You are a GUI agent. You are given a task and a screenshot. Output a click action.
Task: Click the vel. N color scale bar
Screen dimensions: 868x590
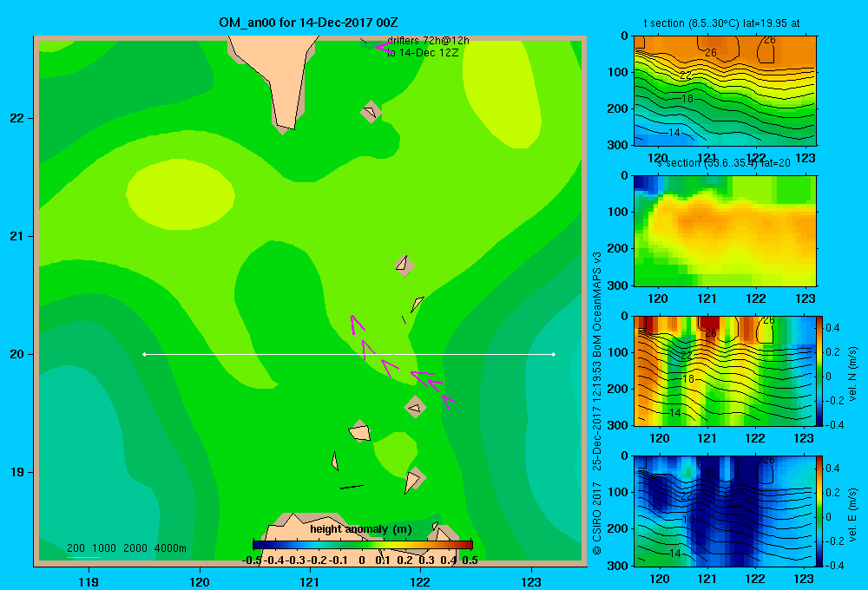coord(820,370)
